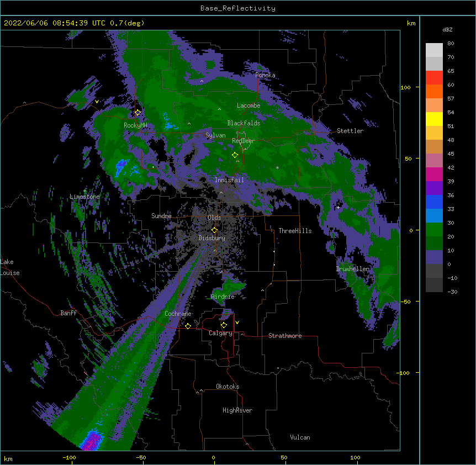Pick the darkest gray -30 to -10 swatch
The width and height of the screenshot is (476, 465).
click(x=434, y=285)
